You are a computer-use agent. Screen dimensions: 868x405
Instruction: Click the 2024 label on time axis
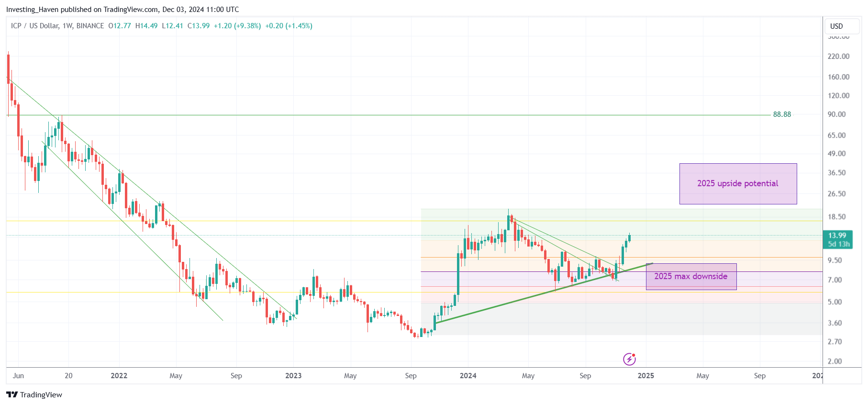click(x=468, y=376)
